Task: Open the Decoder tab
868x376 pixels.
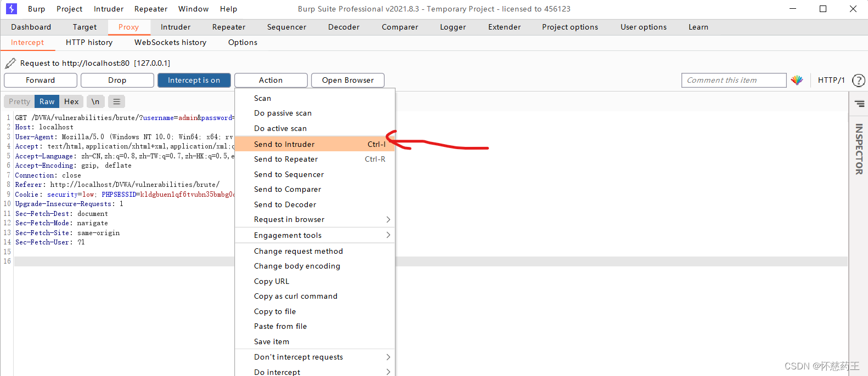Action: pyautogui.click(x=344, y=27)
